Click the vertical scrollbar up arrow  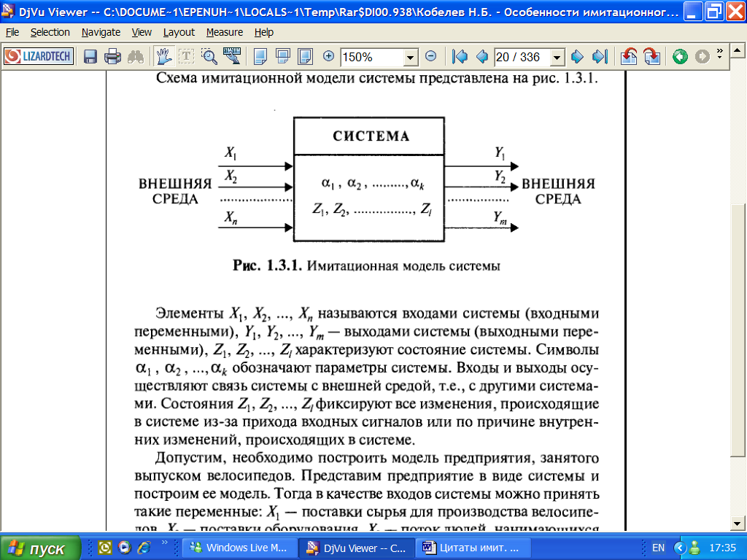pos(738,50)
